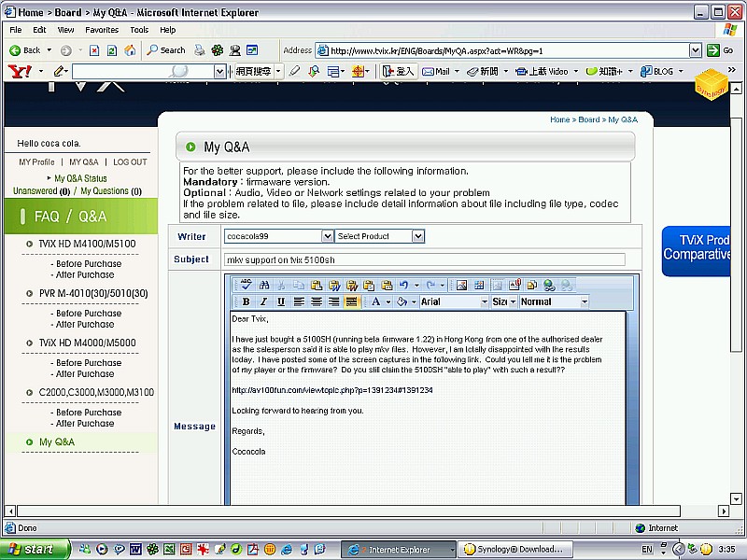
Task: Insert hyperlink with the globe-link icon
Action: click(x=549, y=285)
